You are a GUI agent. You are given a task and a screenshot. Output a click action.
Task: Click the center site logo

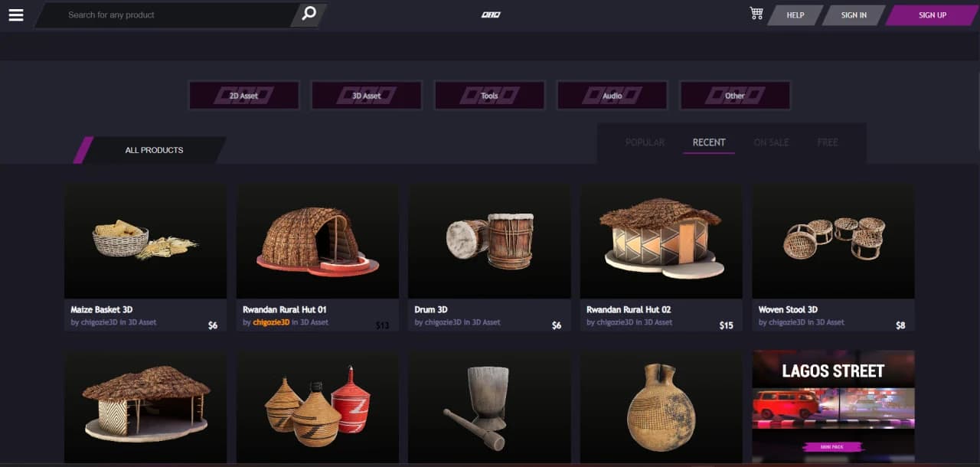coord(491,15)
